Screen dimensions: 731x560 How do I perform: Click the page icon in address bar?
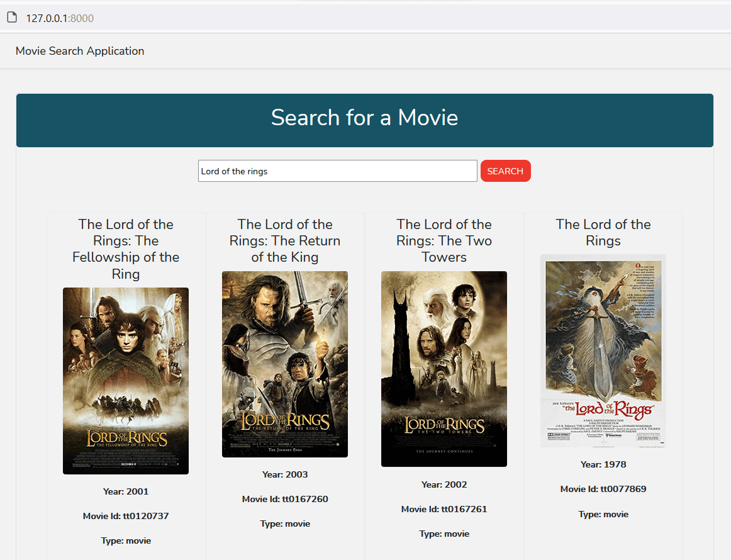[x=12, y=18]
